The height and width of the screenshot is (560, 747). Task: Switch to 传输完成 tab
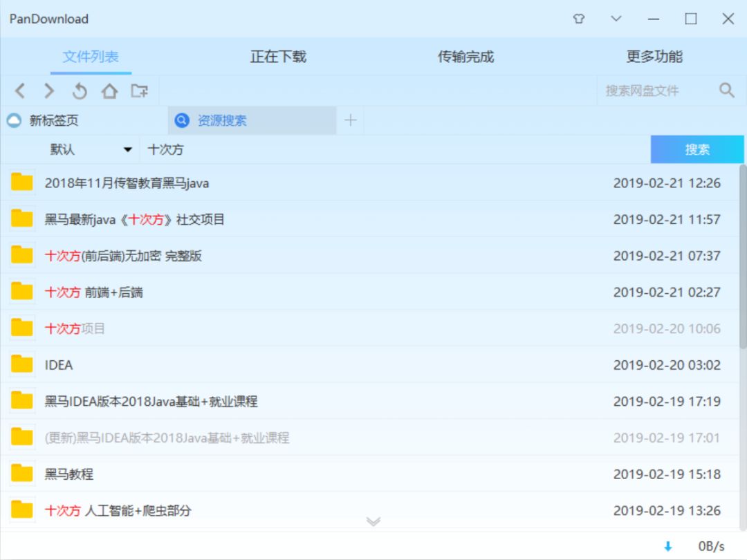click(466, 57)
